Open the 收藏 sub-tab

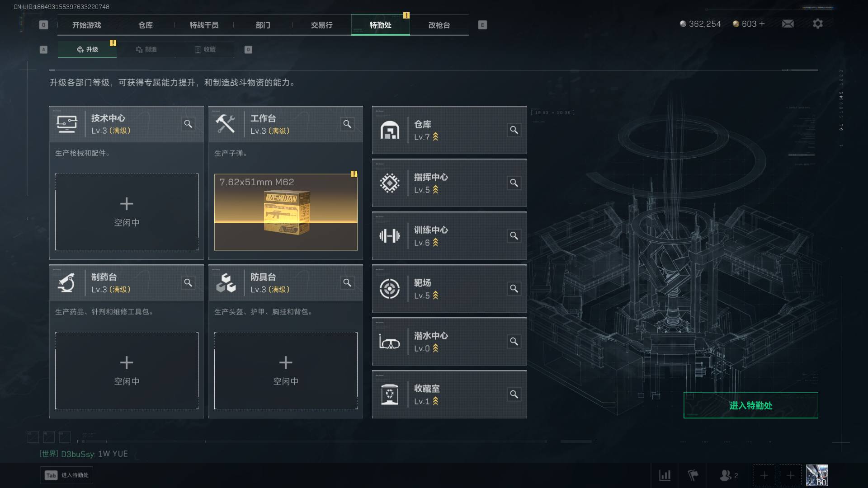click(x=205, y=49)
